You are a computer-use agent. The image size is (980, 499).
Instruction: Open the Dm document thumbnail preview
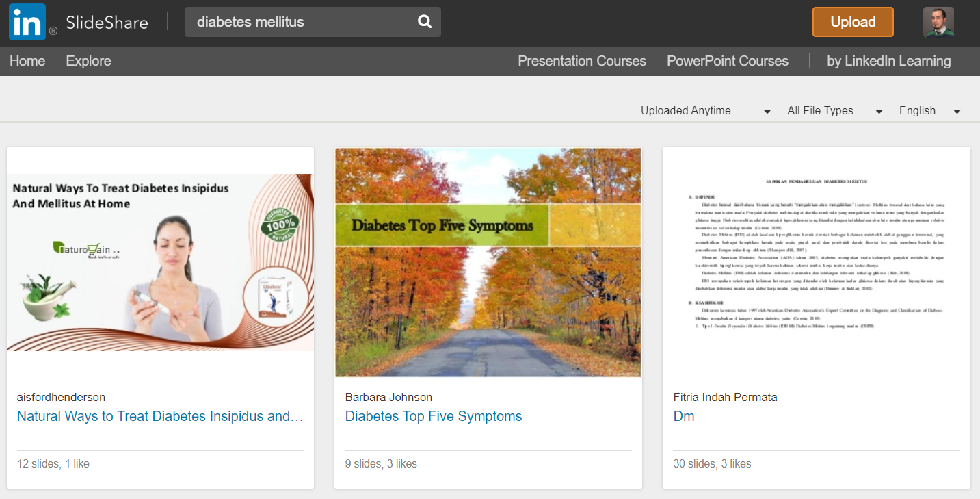coord(816,262)
